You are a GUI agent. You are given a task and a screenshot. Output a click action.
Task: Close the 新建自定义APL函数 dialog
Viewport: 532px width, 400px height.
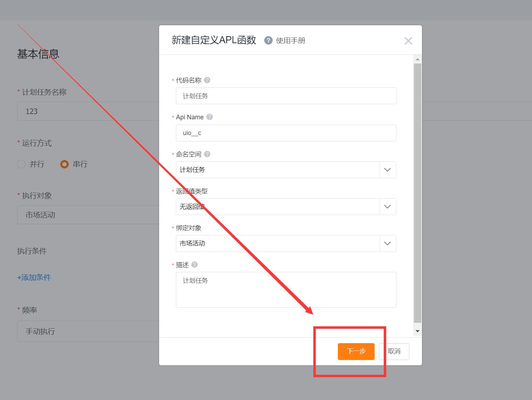[x=408, y=41]
